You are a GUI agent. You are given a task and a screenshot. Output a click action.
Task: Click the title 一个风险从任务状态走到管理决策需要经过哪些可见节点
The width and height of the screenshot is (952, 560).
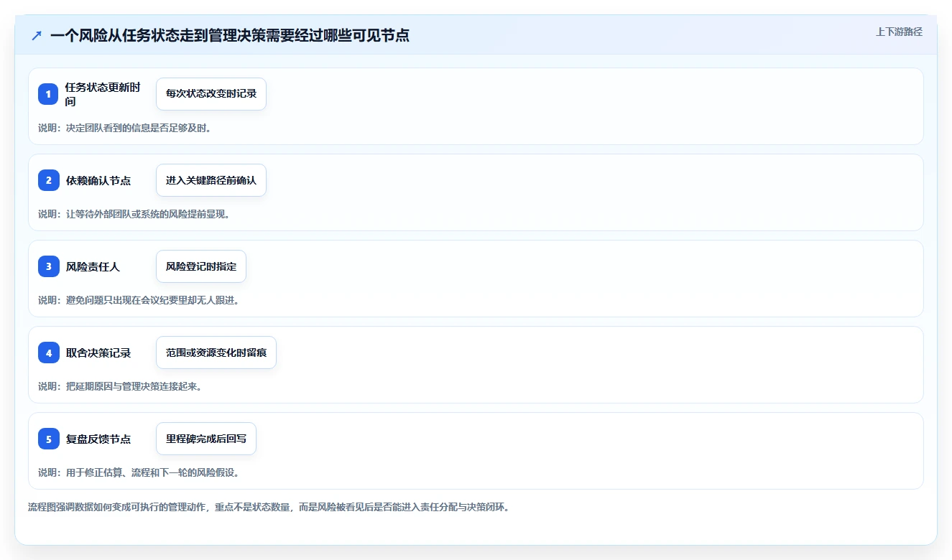tap(230, 36)
